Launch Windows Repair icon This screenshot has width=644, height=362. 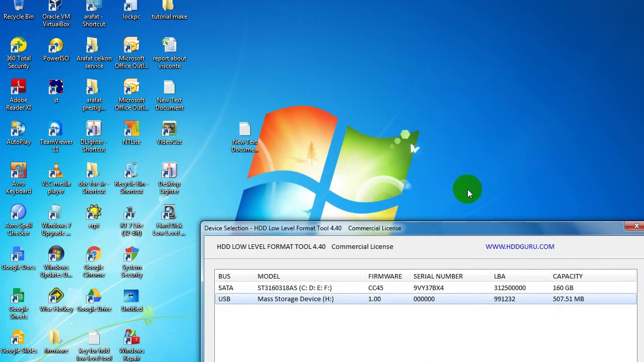131,345
